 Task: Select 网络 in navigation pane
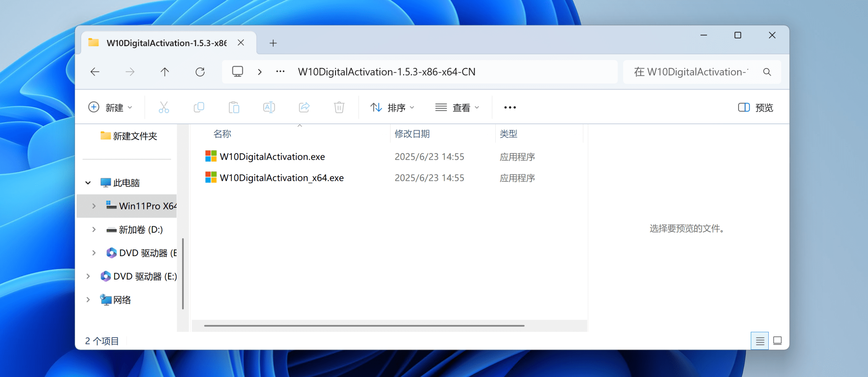pos(116,300)
